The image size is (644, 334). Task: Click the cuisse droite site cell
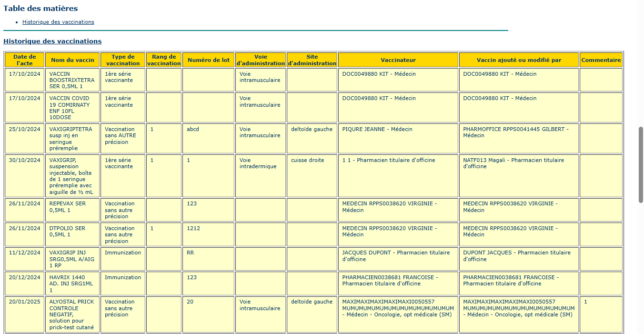pyautogui.click(x=307, y=160)
